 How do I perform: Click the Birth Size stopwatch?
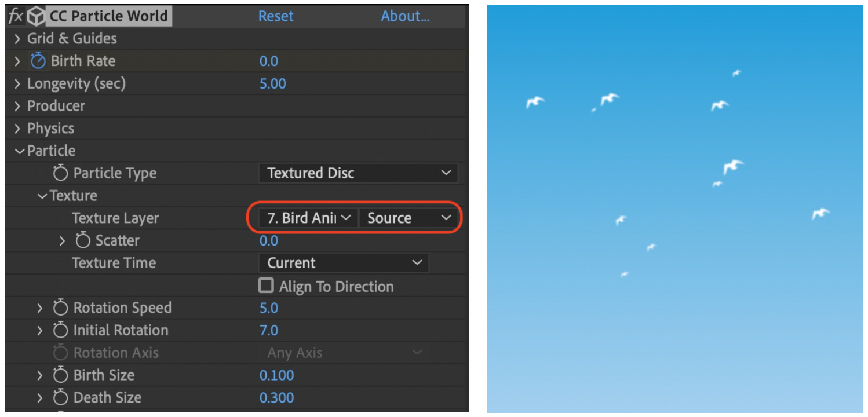[60, 375]
